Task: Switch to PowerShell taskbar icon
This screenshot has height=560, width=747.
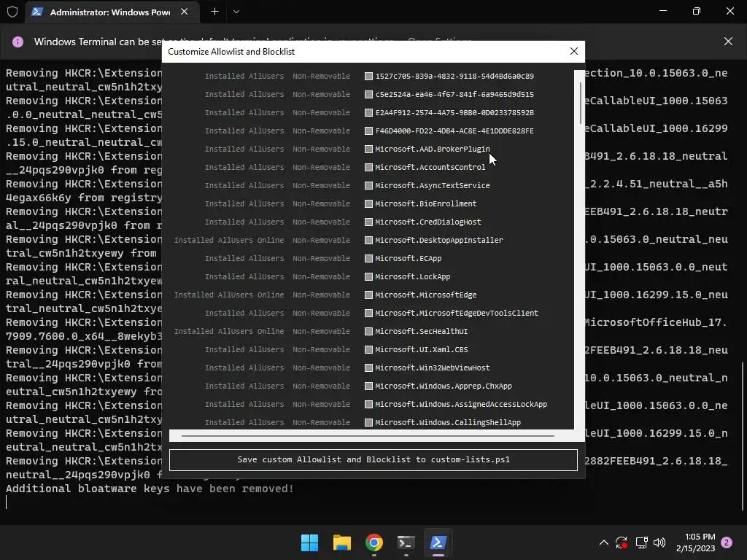Action: tap(438, 542)
